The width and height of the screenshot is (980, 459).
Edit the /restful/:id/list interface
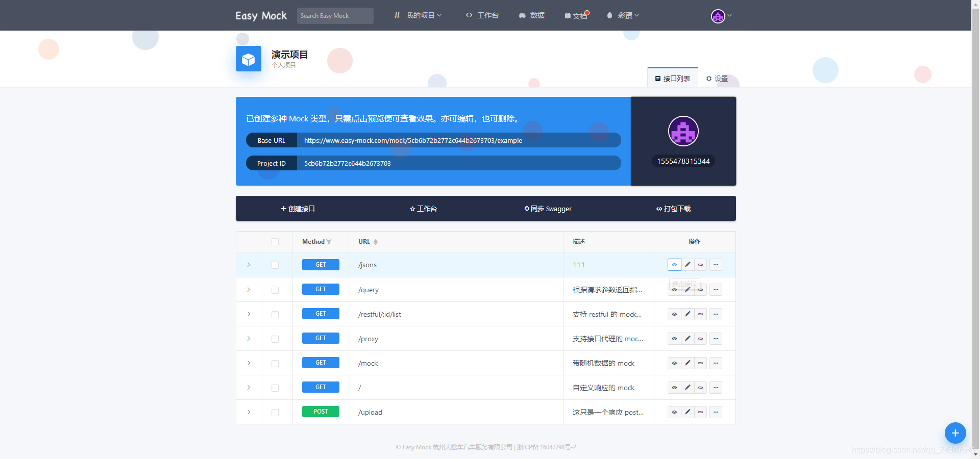click(x=688, y=314)
